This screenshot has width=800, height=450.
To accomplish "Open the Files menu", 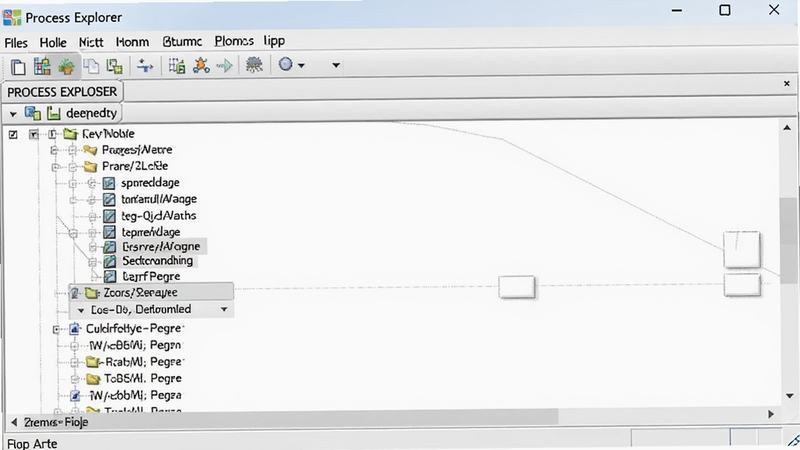I will (16, 42).
